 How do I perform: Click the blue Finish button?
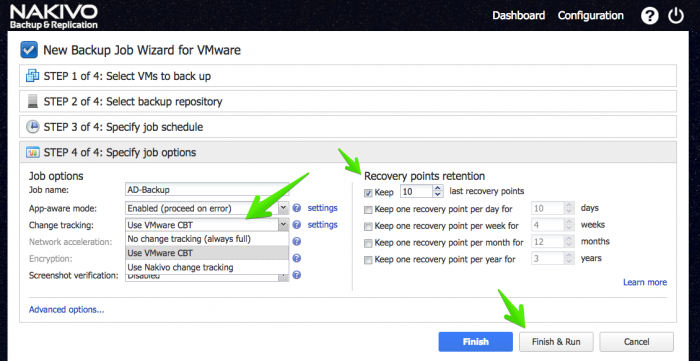pyautogui.click(x=475, y=342)
